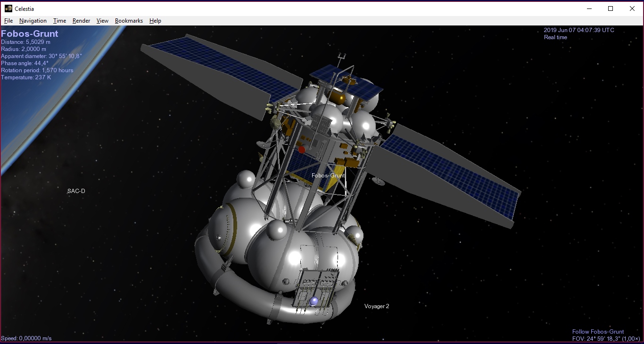Select the SAC-D label in space
This screenshot has width=644, height=344.
(76, 191)
